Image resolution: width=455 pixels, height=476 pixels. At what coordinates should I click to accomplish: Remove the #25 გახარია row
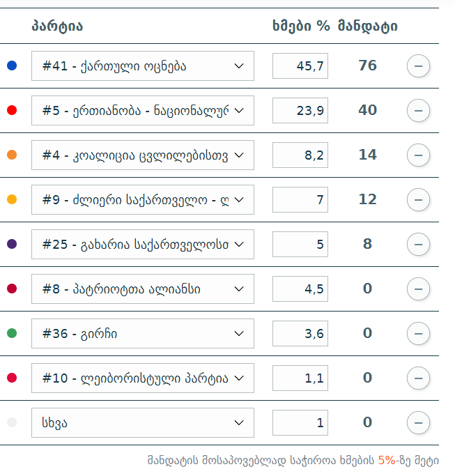pyautogui.click(x=418, y=245)
